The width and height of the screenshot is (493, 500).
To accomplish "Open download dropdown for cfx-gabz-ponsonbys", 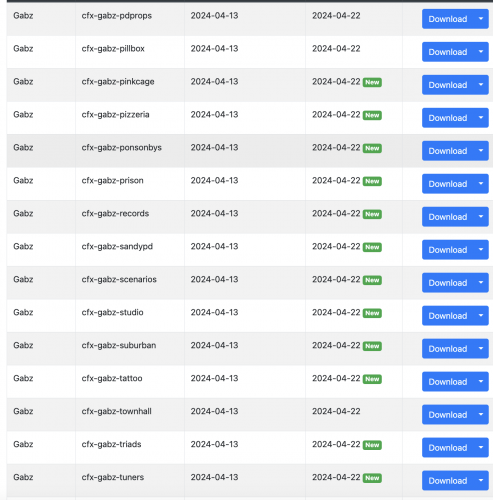I will (x=481, y=151).
